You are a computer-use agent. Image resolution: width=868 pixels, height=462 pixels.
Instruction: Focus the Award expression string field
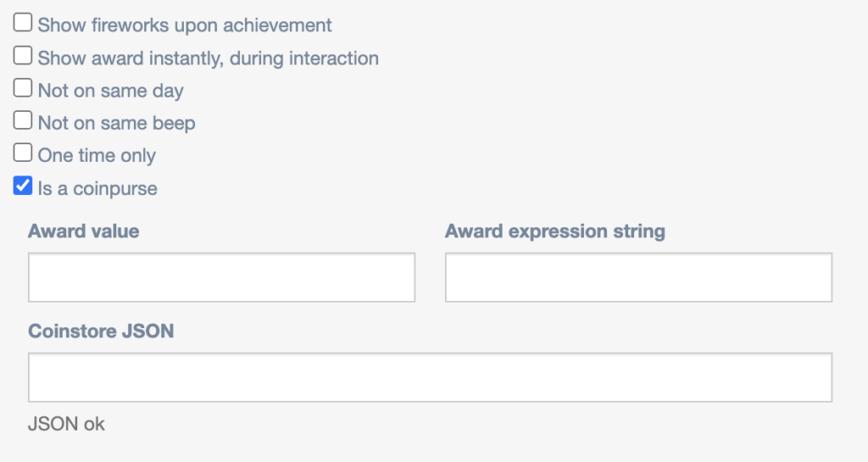pos(638,277)
